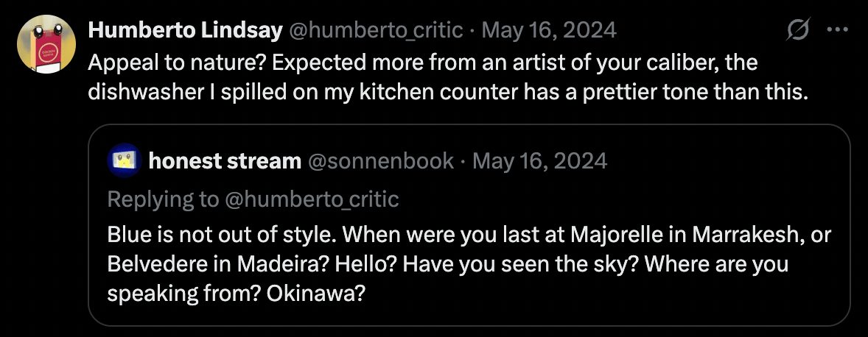This screenshot has width=868, height=337.
Task: Open the main post's May 16, 2024 timestamp
Action: point(549,30)
